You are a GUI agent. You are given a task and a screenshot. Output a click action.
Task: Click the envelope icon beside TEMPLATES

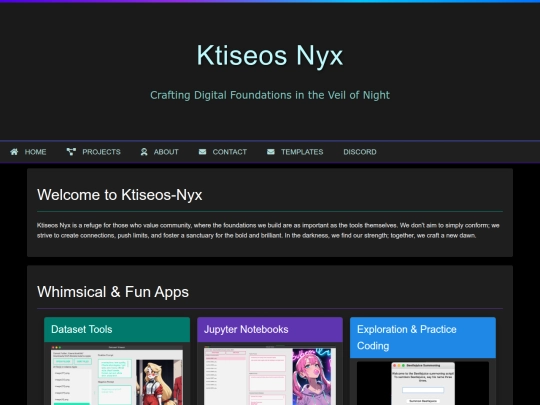(x=271, y=152)
